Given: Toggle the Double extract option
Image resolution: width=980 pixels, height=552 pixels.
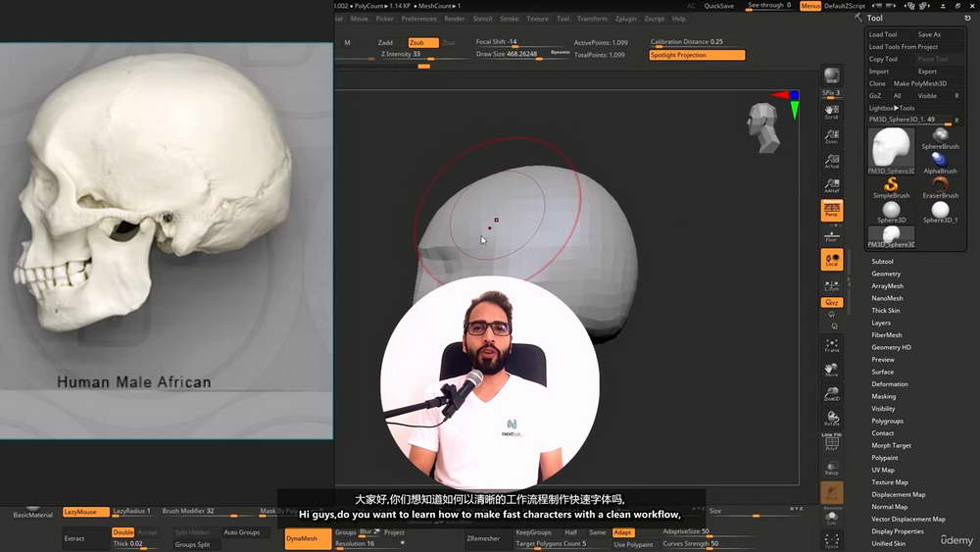Looking at the screenshot, I should [x=123, y=532].
